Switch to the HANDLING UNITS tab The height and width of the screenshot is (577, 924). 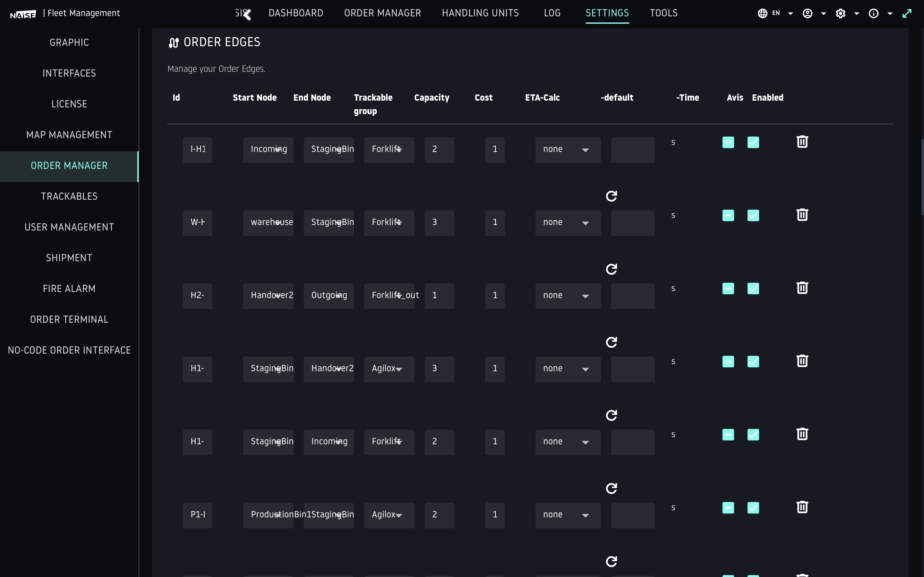(x=480, y=13)
